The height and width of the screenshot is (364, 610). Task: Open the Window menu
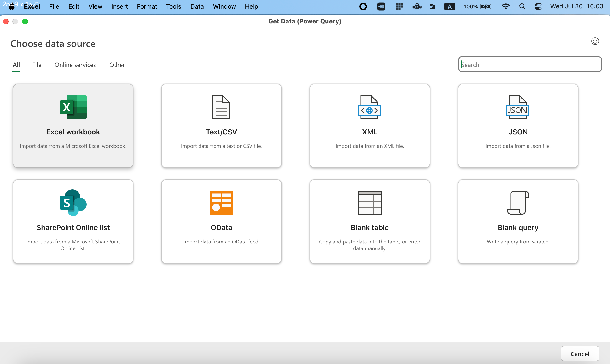coord(224,6)
